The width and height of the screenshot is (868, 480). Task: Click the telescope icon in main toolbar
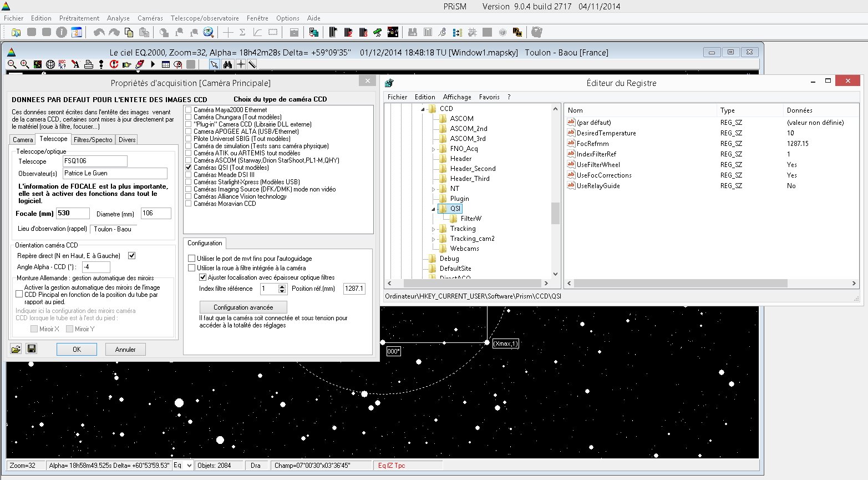click(x=378, y=32)
